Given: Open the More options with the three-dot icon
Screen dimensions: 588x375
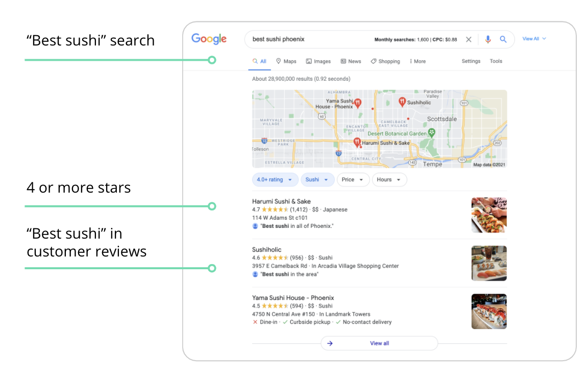Looking at the screenshot, I should point(417,61).
